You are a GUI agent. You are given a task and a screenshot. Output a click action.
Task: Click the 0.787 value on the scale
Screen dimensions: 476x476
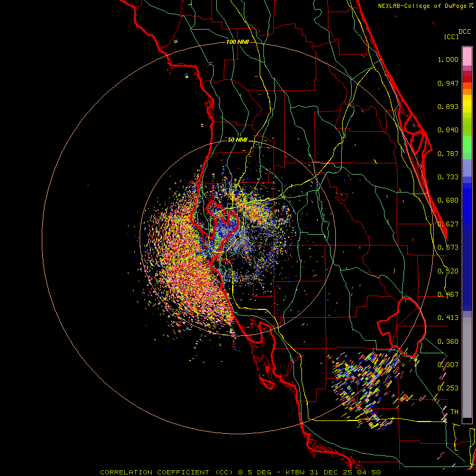tap(448, 153)
